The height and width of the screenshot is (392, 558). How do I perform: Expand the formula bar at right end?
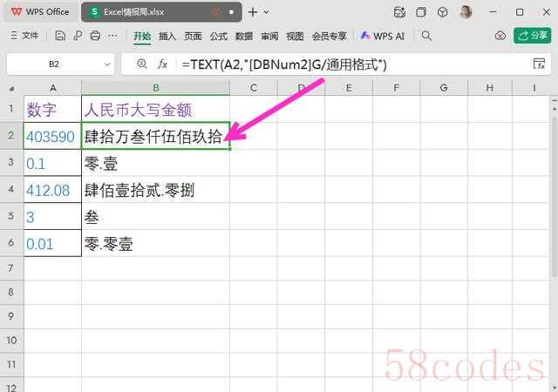pyautogui.click(x=539, y=64)
